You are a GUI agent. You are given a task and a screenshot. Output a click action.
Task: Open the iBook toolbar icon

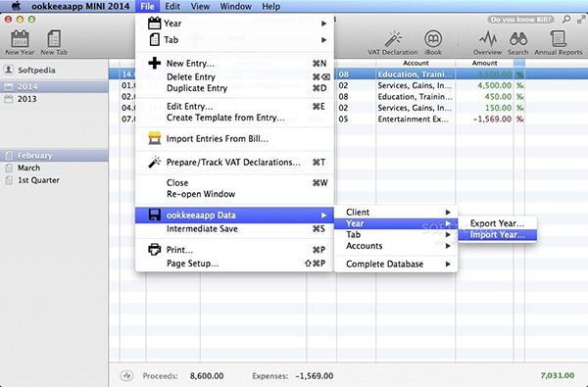point(433,38)
